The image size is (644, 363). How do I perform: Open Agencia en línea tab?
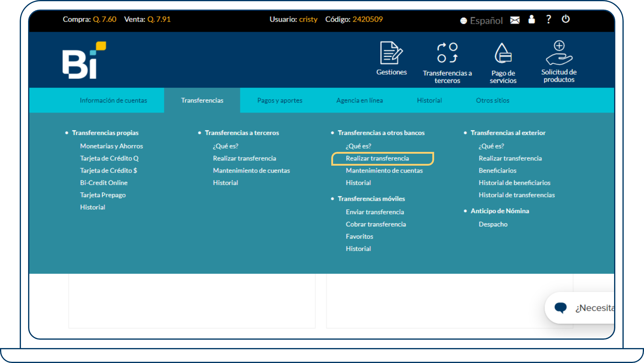tap(360, 100)
